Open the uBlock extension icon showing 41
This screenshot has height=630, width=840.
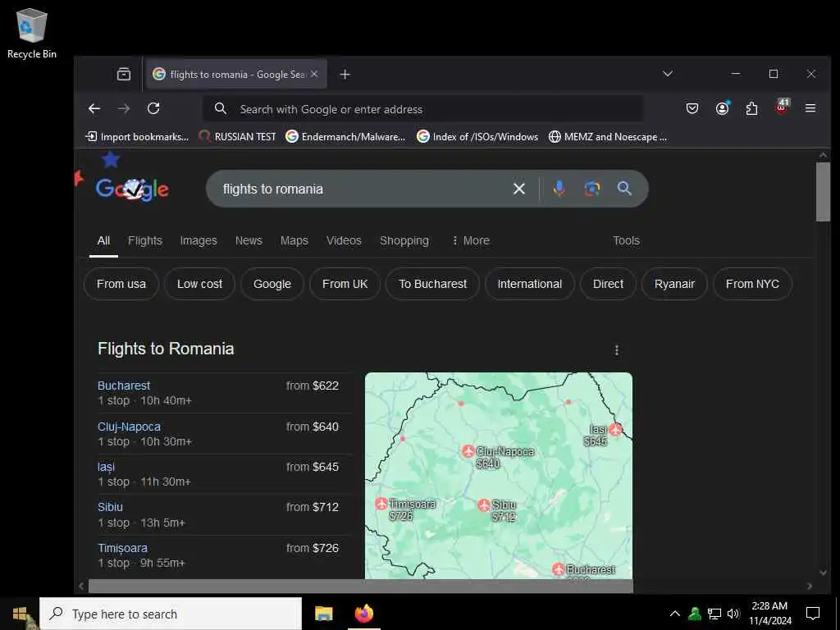(782, 107)
